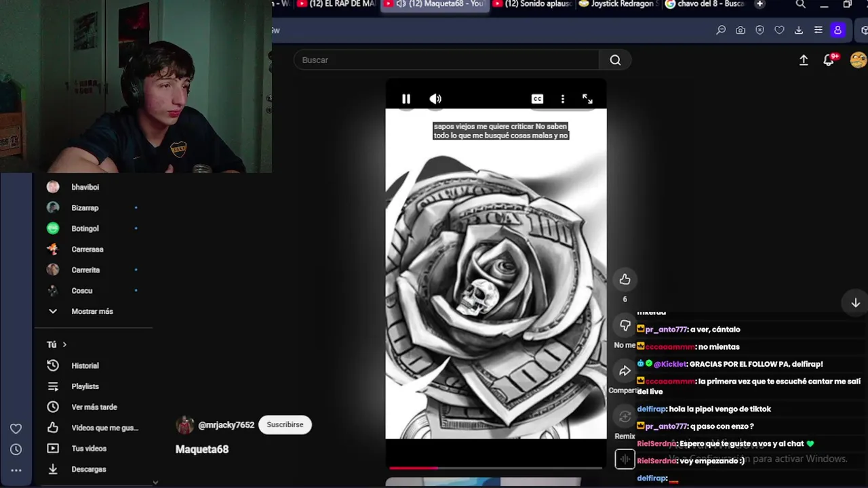Viewport: 868px width, 488px height.
Task: Enter fullscreen on the Short player
Action: click(587, 99)
